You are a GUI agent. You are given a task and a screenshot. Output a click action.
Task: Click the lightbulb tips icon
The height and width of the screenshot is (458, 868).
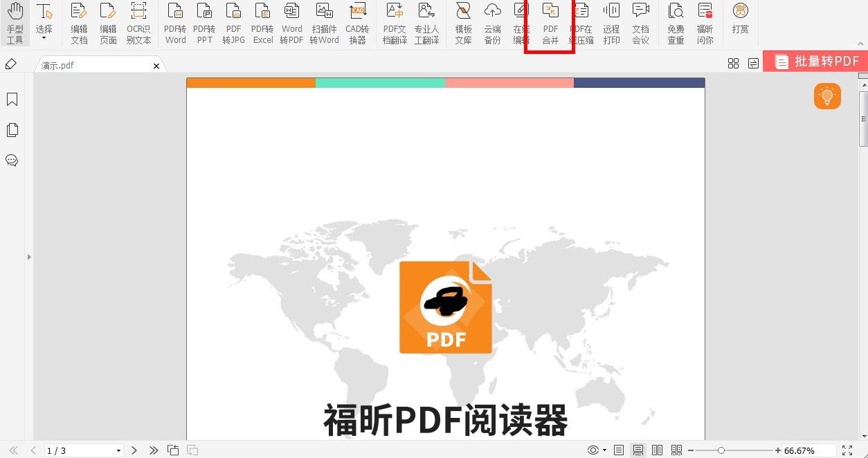827,96
